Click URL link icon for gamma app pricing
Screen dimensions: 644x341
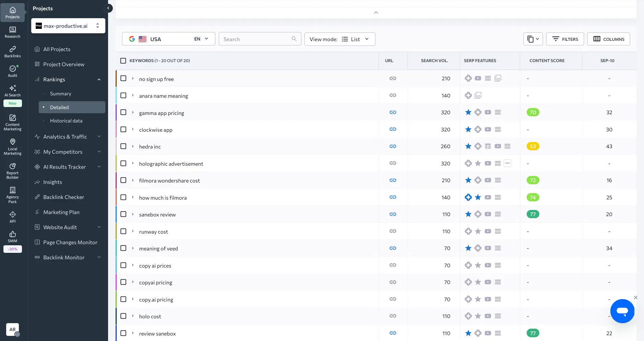(x=393, y=113)
